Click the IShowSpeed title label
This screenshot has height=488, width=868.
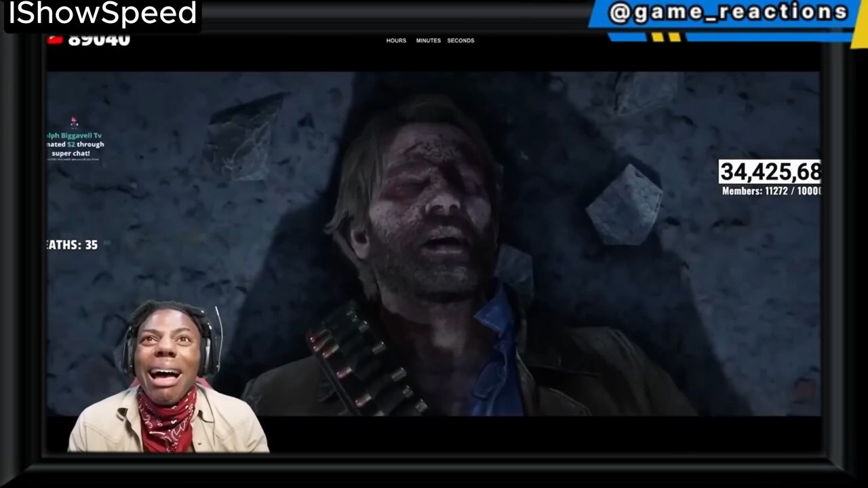103,14
